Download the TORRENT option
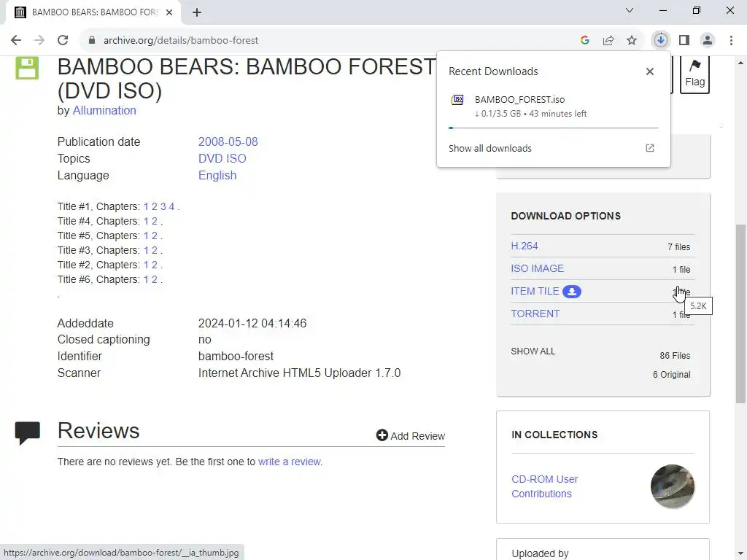The height and width of the screenshot is (560, 747). click(x=535, y=314)
